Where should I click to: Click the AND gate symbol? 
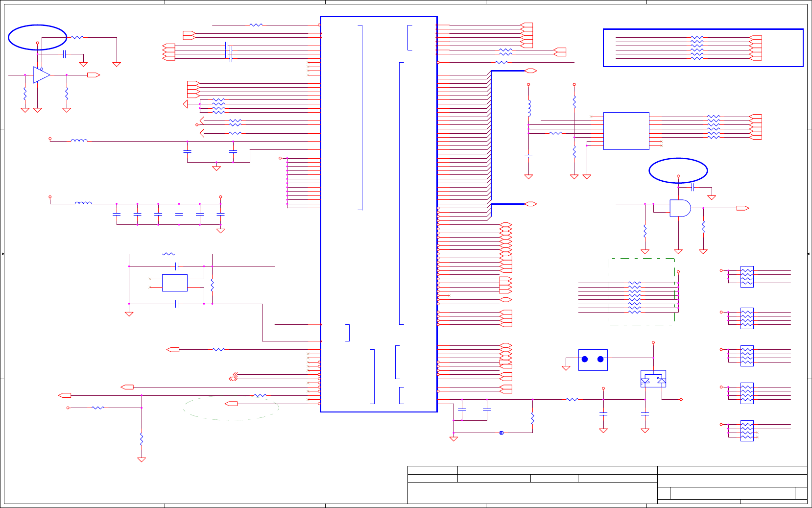pos(680,208)
